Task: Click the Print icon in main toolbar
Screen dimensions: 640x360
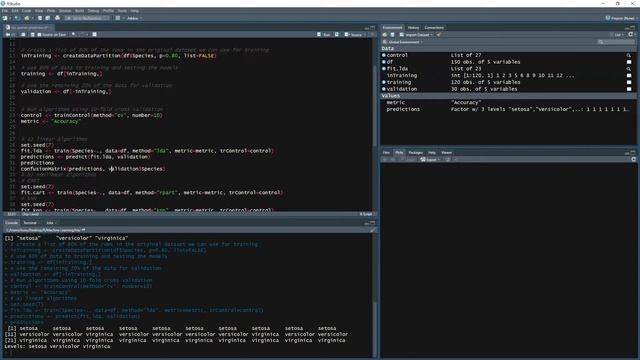Action: click(x=58, y=18)
